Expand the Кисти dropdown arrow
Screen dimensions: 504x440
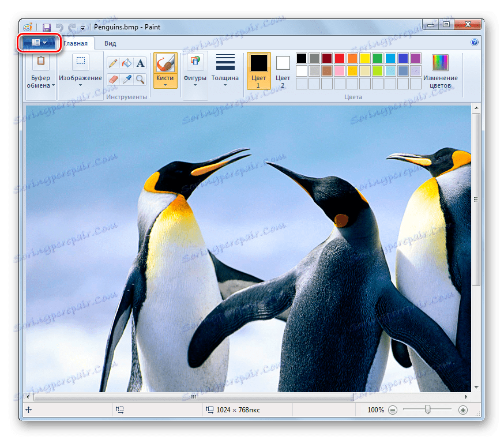point(166,85)
